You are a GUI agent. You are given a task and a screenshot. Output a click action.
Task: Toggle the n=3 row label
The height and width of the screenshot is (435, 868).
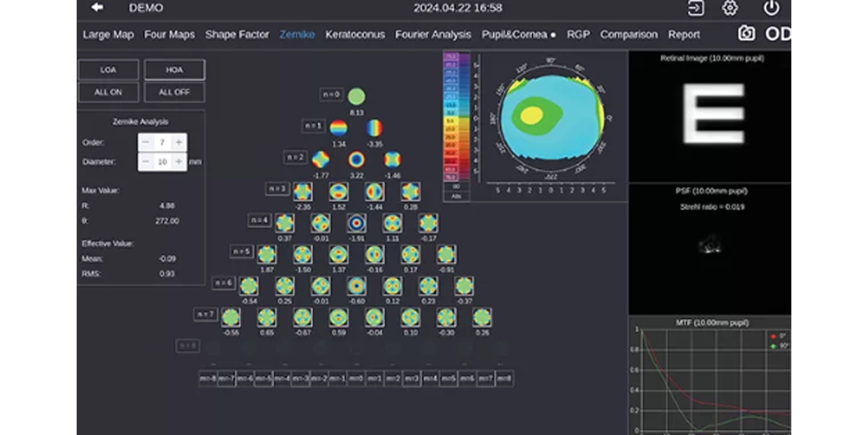(277, 189)
